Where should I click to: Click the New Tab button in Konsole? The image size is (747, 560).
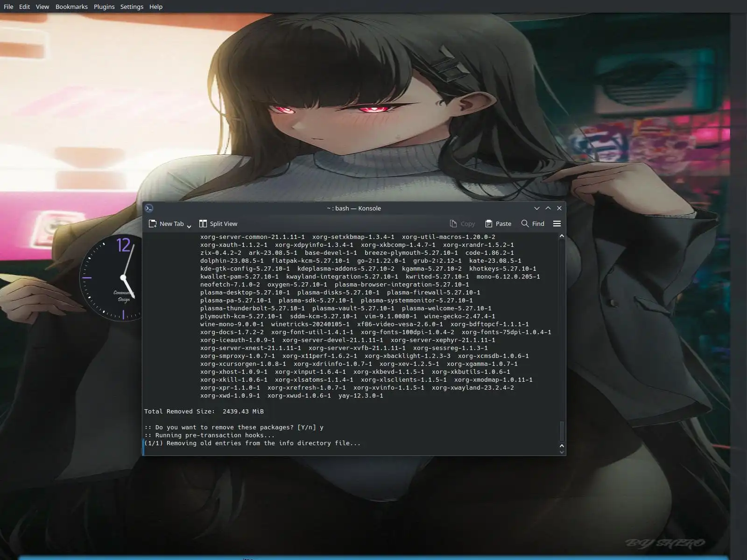pos(166,224)
